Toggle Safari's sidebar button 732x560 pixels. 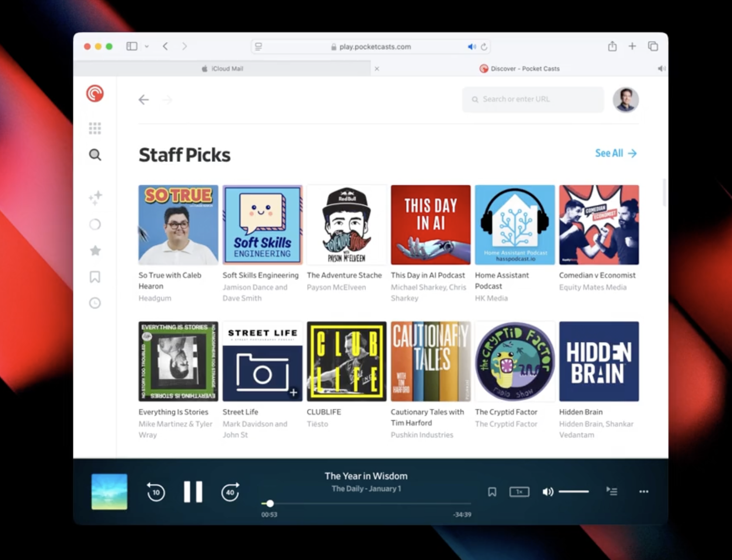(131, 46)
